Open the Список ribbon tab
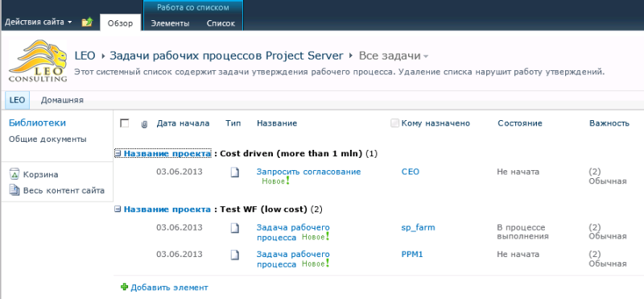644x299 pixels. (221, 23)
